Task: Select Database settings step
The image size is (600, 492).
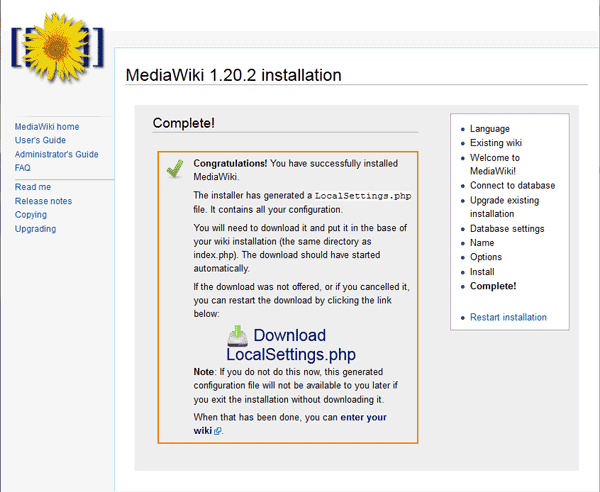Action: coord(507,229)
